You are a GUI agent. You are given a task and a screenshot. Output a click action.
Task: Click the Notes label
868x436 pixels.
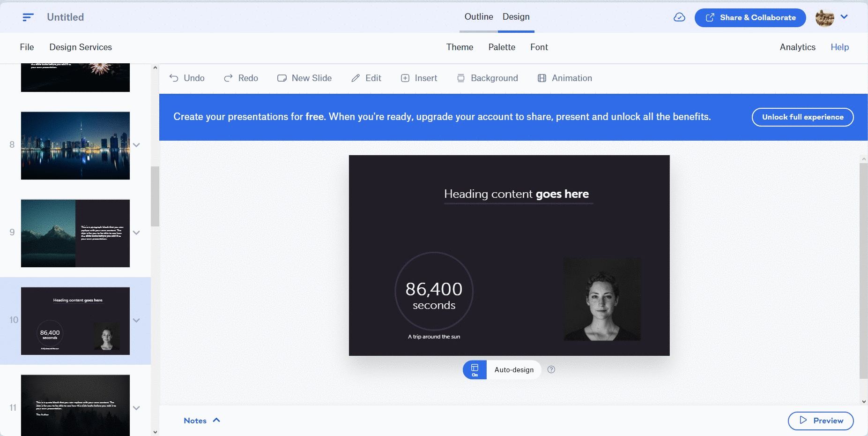(x=195, y=421)
